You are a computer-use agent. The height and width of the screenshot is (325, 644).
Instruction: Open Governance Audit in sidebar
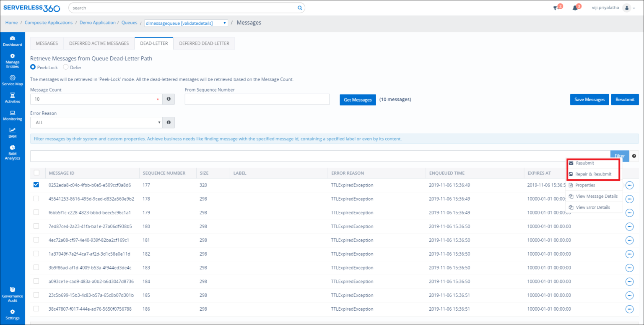(x=12, y=295)
